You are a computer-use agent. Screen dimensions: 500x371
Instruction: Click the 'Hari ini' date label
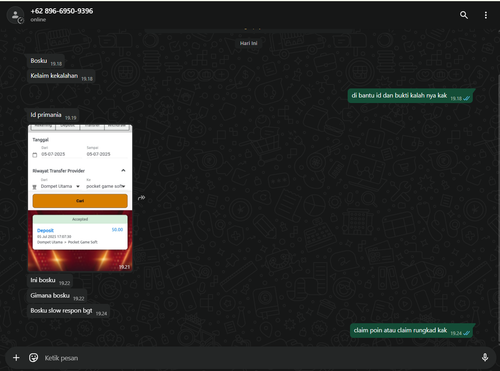point(249,43)
